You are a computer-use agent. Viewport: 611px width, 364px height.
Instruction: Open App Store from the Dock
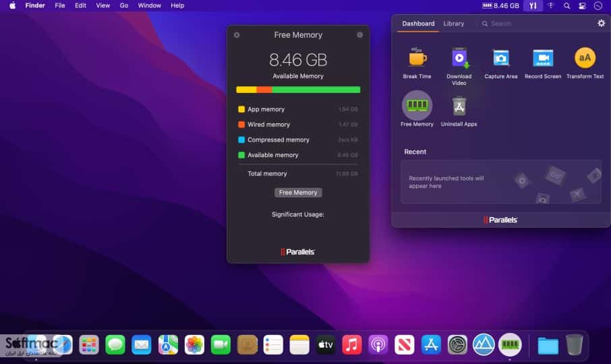pyautogui.click(x=431, y=344)
